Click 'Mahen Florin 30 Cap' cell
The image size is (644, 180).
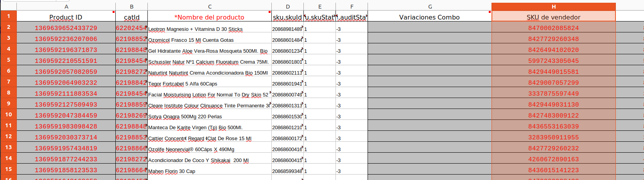210,169
